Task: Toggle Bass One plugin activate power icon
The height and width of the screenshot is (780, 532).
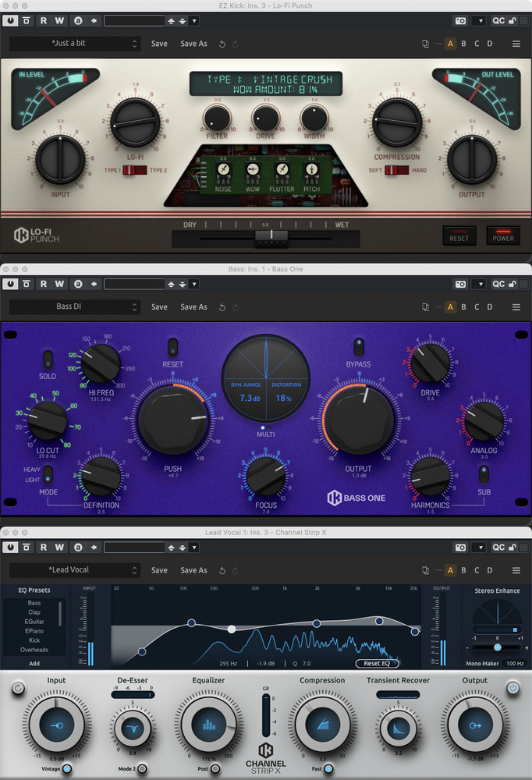Action: [x=10, y=284]
